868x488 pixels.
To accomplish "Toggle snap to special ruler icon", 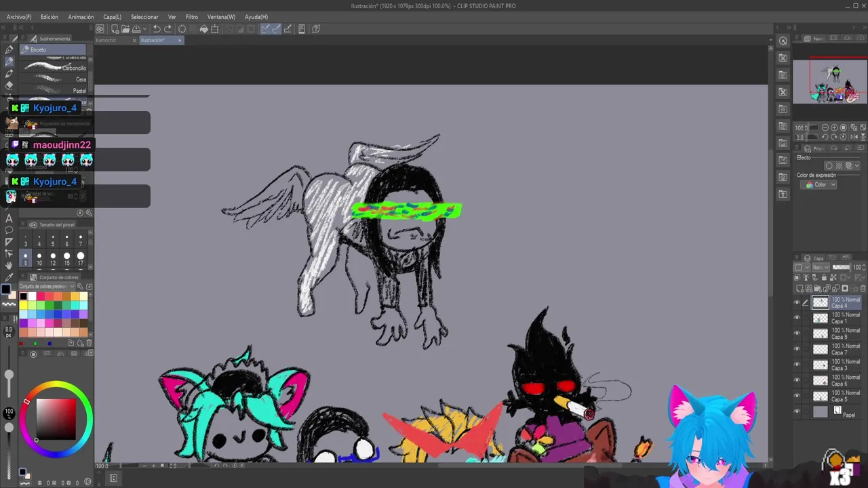I will [x=276, y=28].
